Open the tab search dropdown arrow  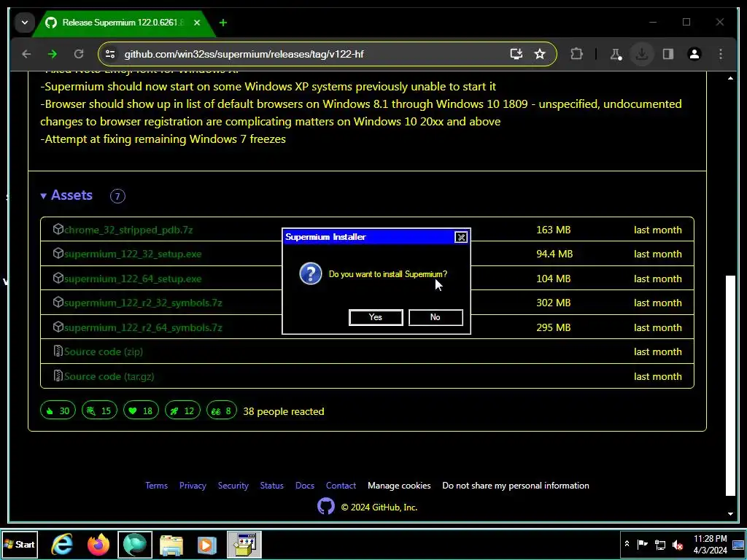click(25, 23)
